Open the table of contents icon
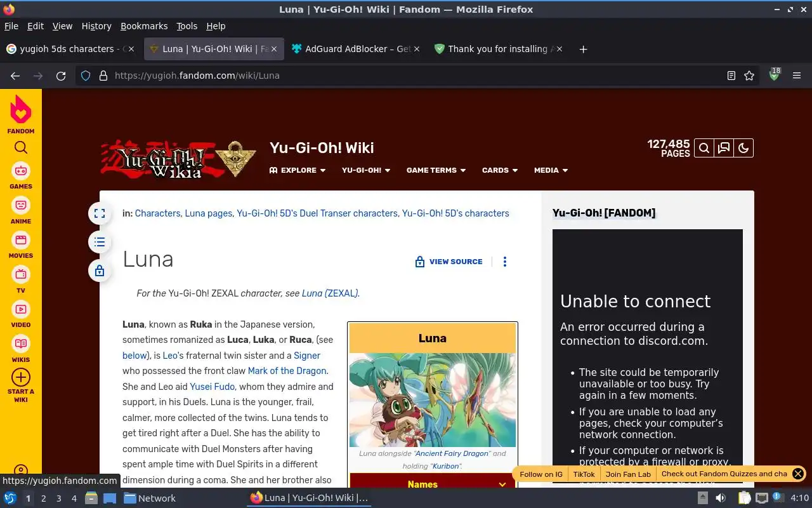This screenshot has height=508, width=812. coord(100,242)
